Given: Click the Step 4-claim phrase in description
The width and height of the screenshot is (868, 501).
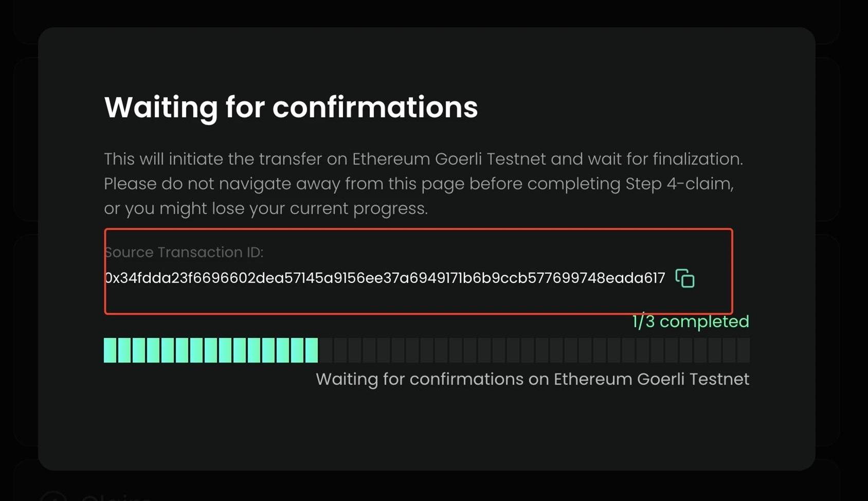Looking at the screenshot, I should point(679,184).
